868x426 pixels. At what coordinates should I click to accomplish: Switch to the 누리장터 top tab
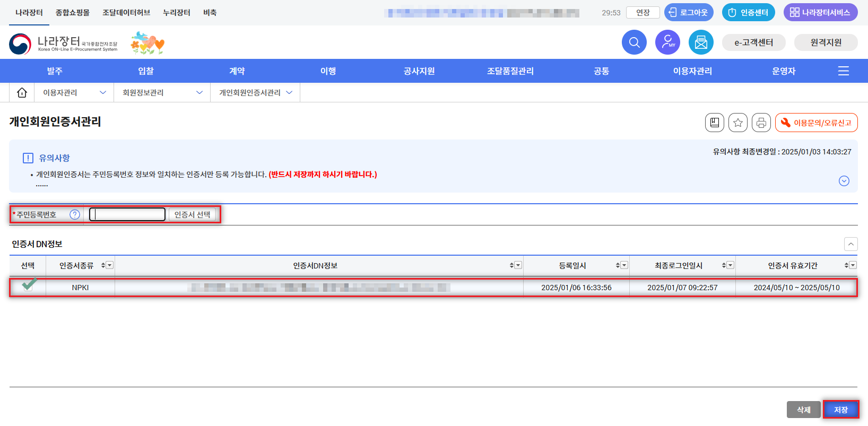(x=177, y=12)
